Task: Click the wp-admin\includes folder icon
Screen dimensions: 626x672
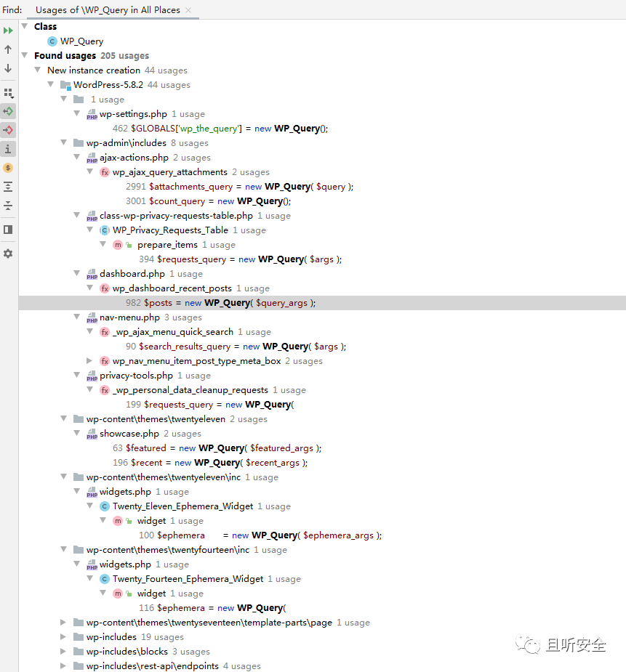Action: click(79, 142)
